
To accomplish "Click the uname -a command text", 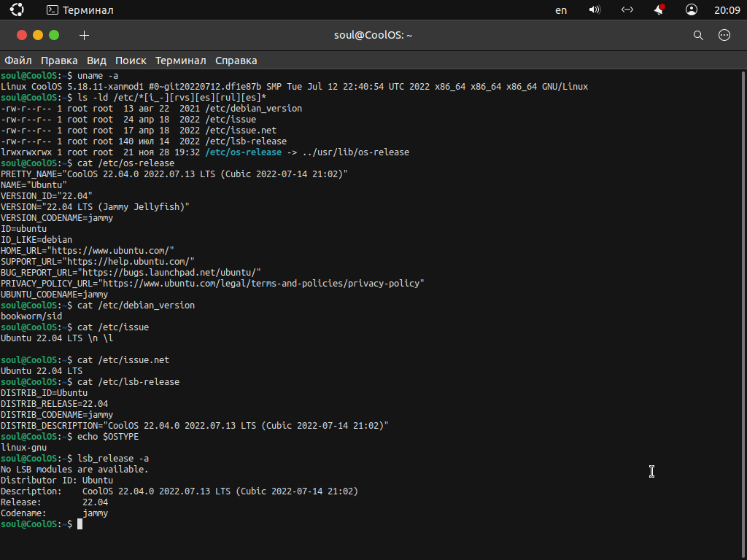I will click(98, 76).
